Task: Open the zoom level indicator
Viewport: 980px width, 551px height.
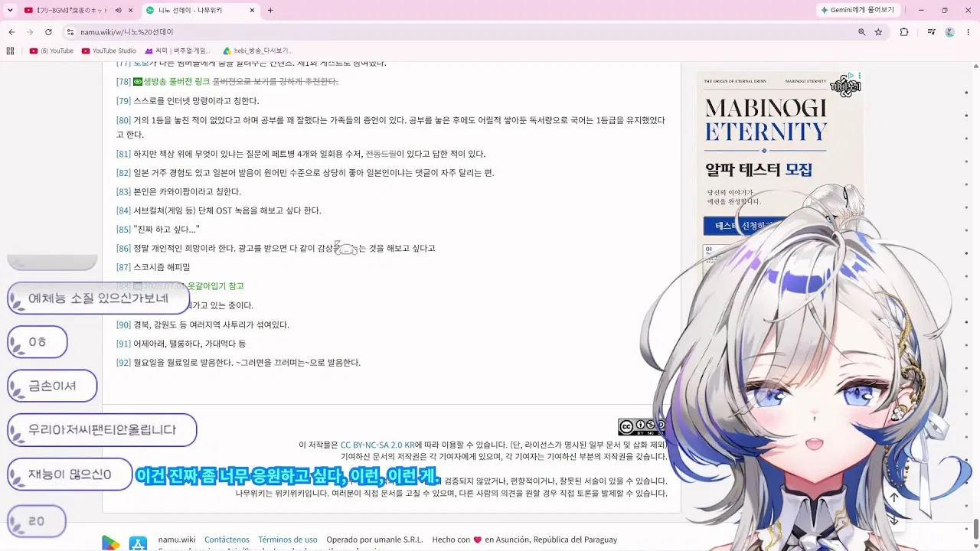Action: point(862,32)
